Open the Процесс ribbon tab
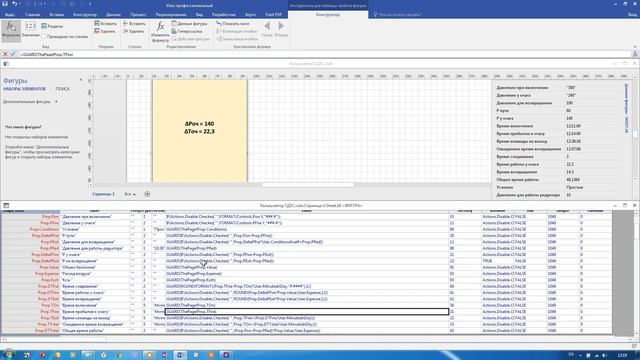 click(x=138, y=14)
